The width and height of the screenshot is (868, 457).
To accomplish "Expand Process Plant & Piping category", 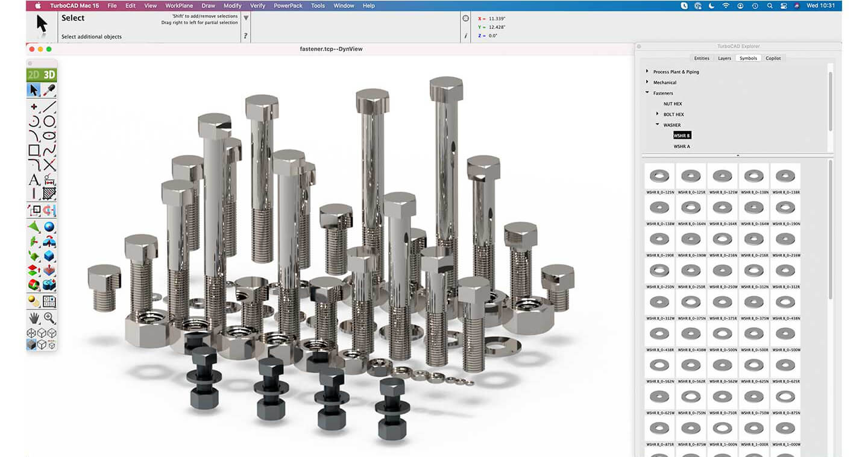I will (647, 71).
